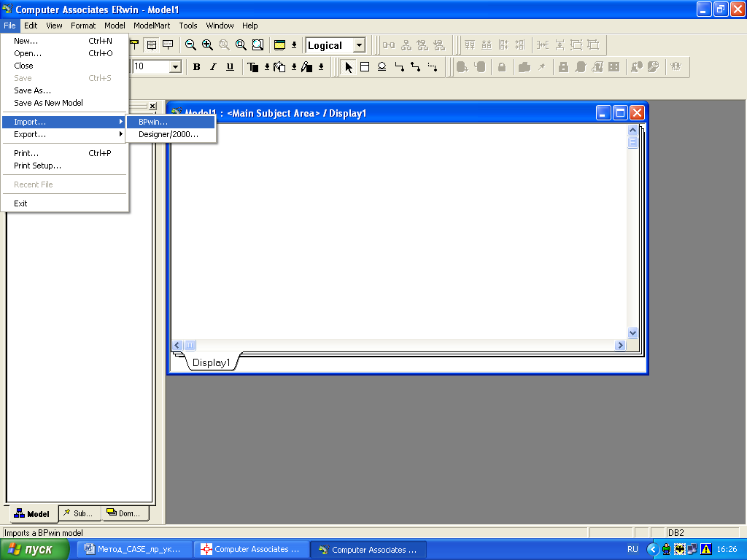Open the Help menu
Screen dimensions: 747x560
249,26
